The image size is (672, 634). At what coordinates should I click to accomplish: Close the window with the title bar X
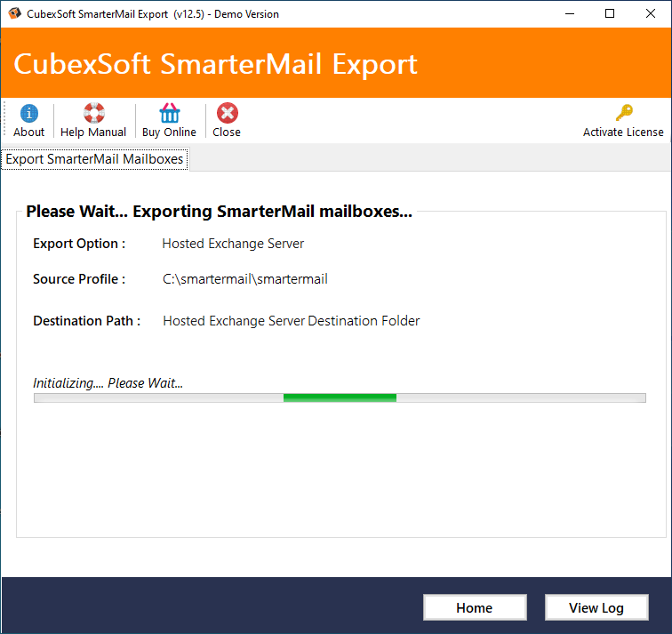point(650,13)
